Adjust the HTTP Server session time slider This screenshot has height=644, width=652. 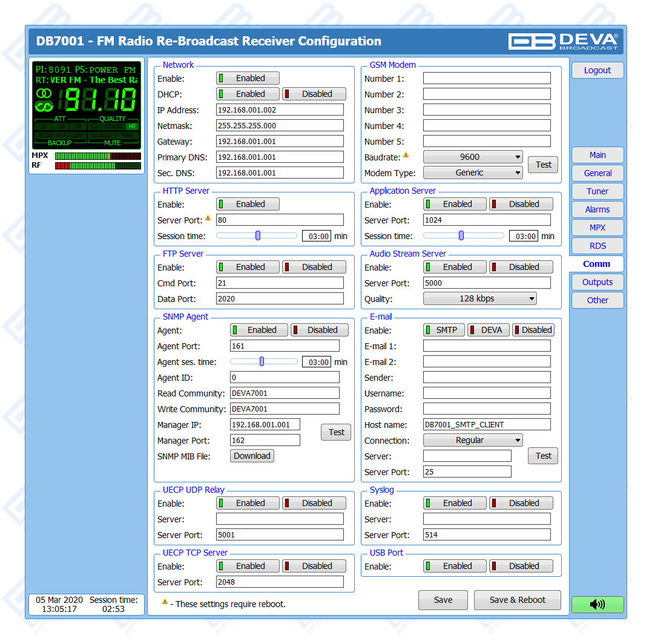click(258, 236)
